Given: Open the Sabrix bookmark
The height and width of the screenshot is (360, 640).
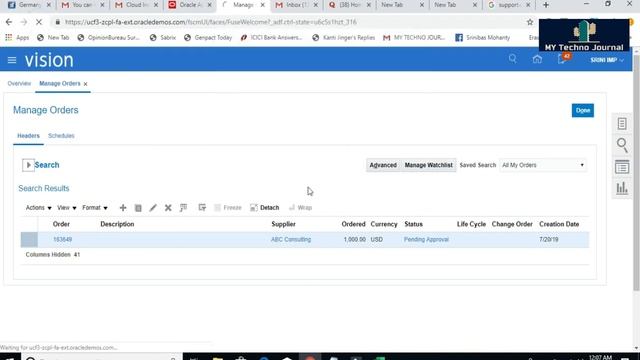Looking at the screenshot, I should tap(163, 38).
